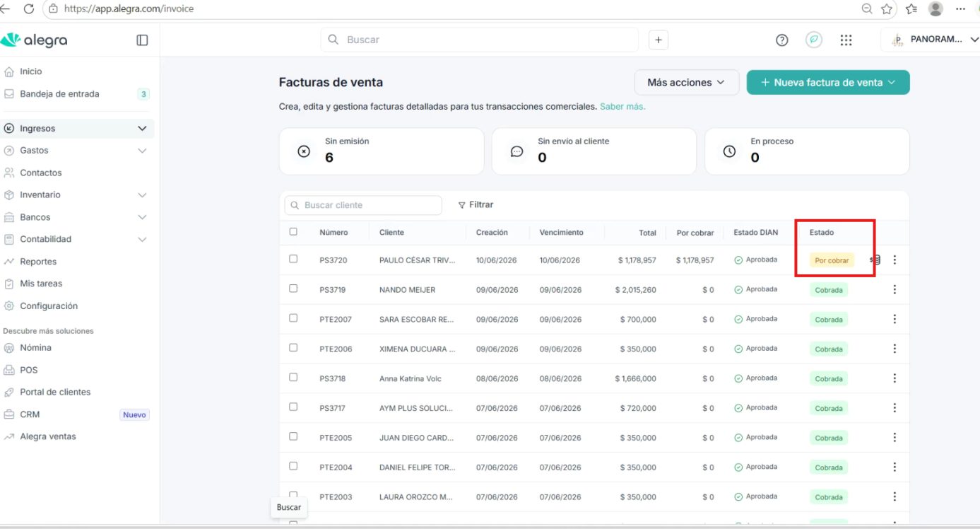Open CRM solution link
This screenshot has height=529, width=980.
click(30, 414)
